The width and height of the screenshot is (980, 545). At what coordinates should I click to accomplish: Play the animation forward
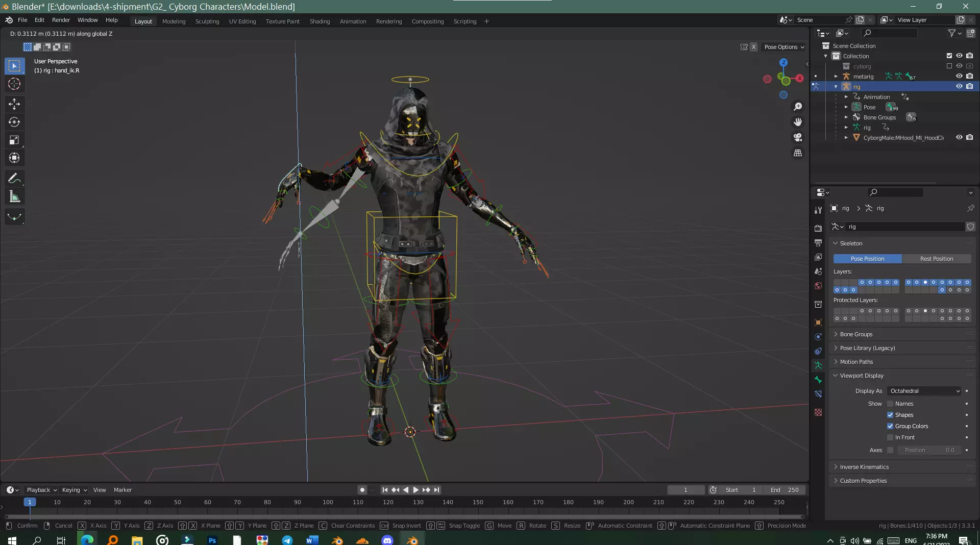(x=415, y=490)
